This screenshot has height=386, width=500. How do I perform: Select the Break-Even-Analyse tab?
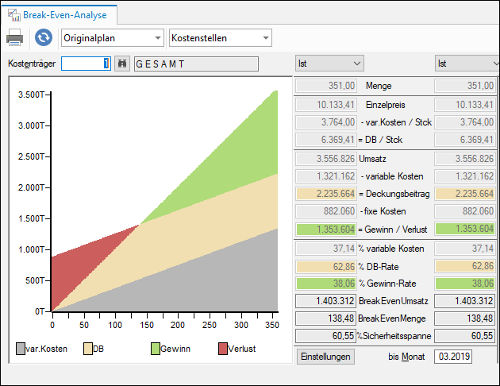coord(59,15)
